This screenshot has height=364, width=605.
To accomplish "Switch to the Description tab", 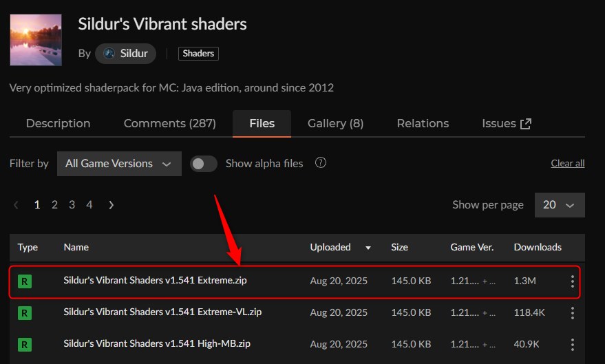I will tap(59, 123).
